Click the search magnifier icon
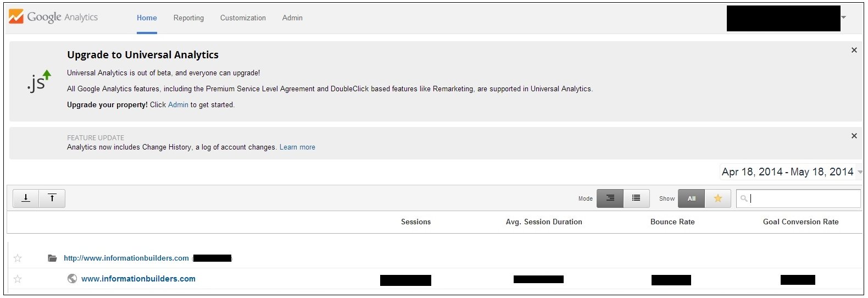 (744, 198)
